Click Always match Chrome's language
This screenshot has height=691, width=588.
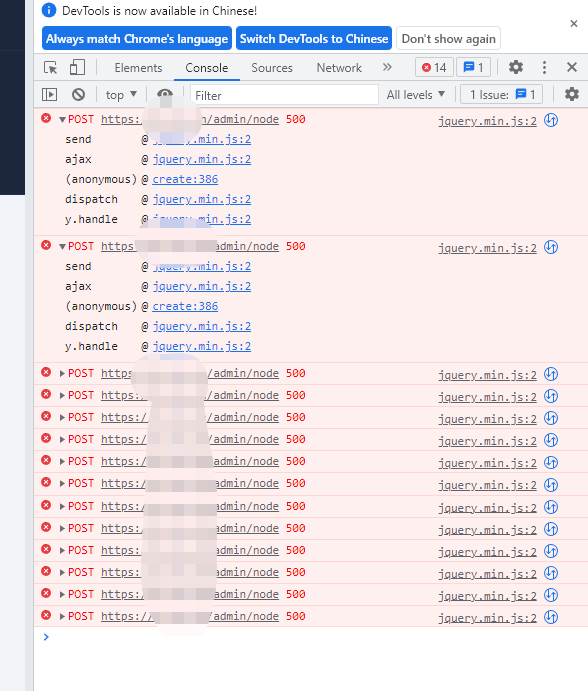click(x=137, y=39)
